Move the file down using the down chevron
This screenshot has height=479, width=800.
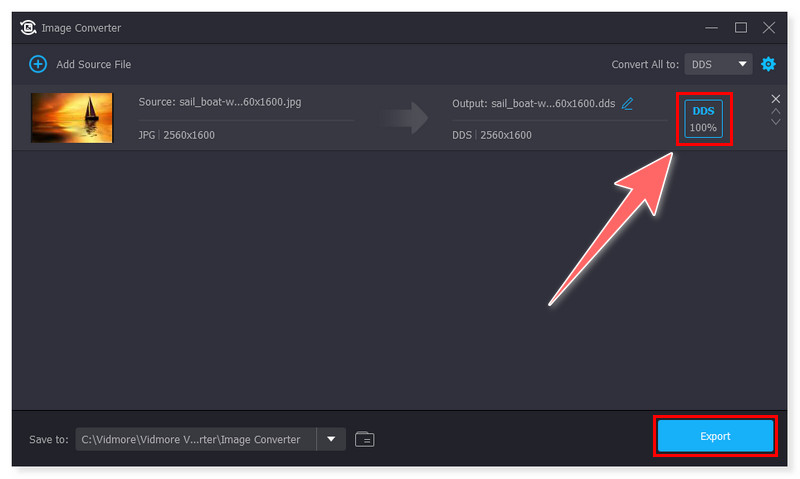click(x=775, y=122)
